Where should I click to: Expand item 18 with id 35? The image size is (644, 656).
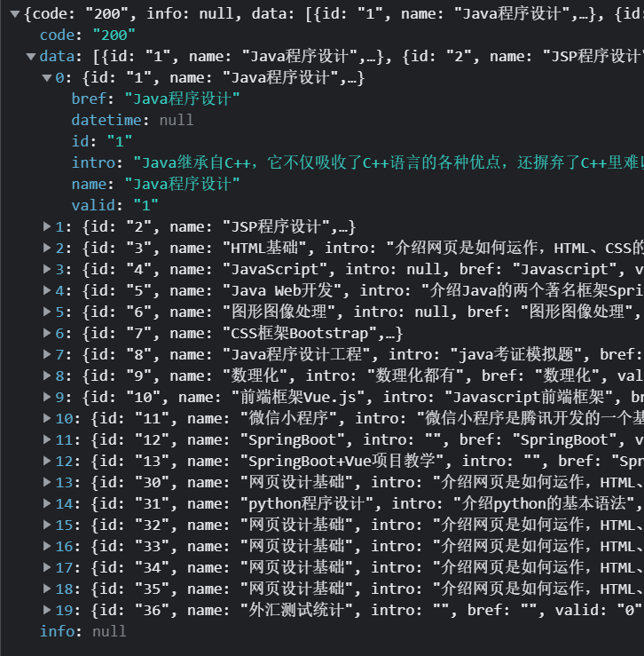[x=47, y=589]
